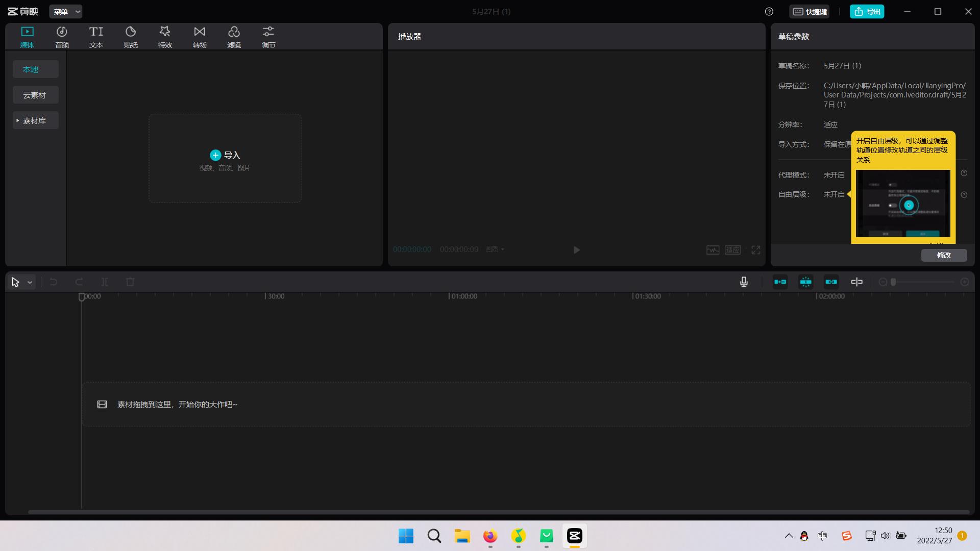Toggle auto snapping on timeline toolbar
The width and height of the screenshot is (980, 551).
806,282
